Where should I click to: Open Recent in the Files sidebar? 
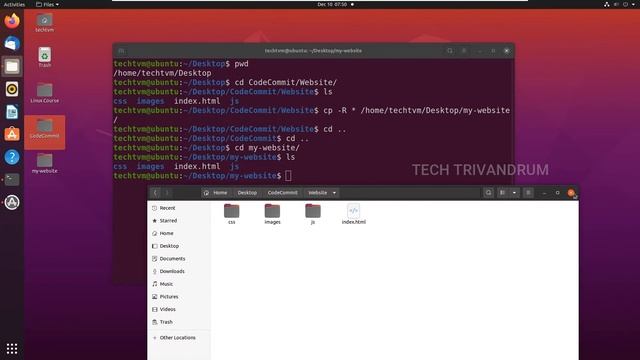point(179,208)
